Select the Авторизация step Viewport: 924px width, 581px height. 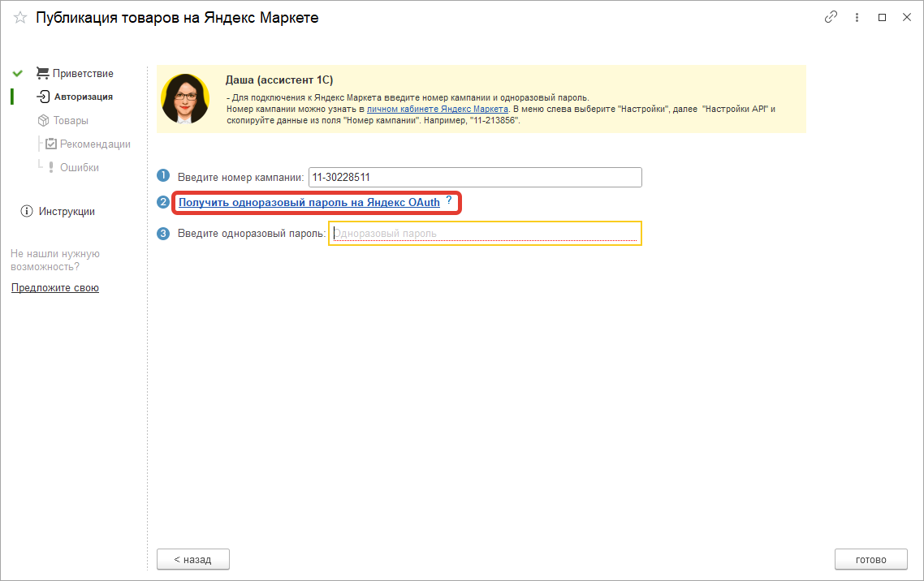[x=83, y=97]
